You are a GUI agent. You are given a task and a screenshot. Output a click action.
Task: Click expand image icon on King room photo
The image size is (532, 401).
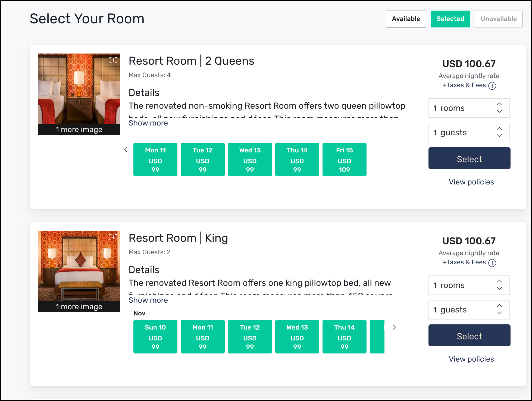(113, 237)
